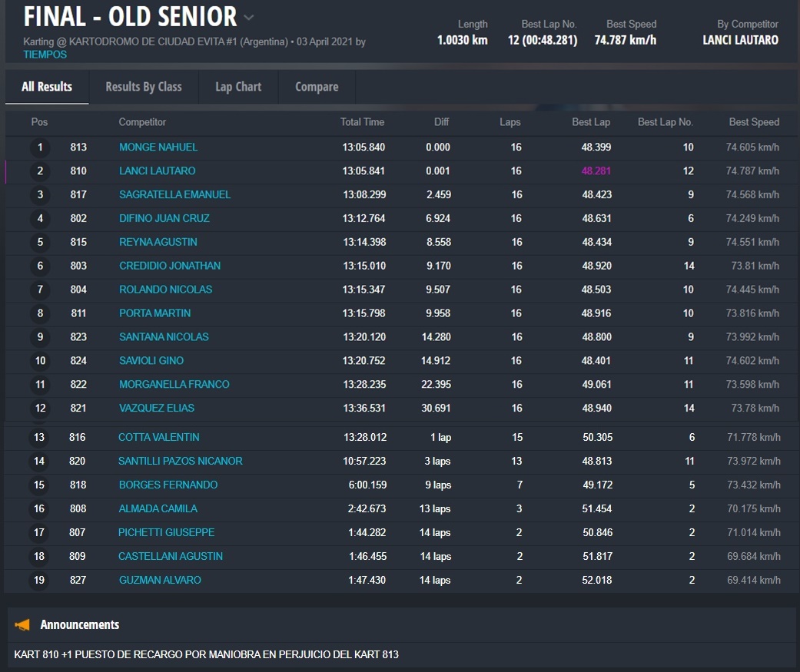Open competitor SANTILLI PAZOS NICANOR

click(180, 462)
